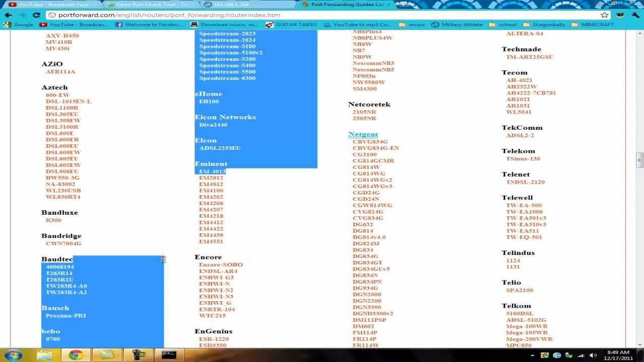Go back with the browser back arrow

pyautogui.click(x=8, y=15)
